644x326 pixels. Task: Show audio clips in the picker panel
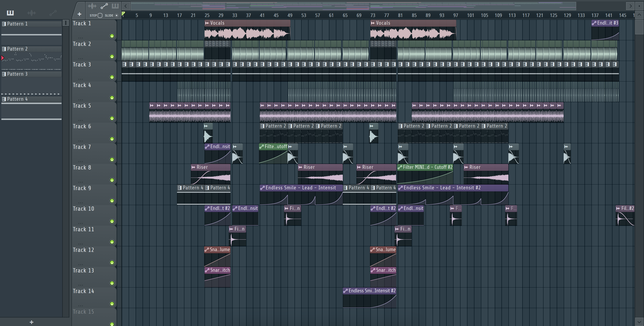[x=32, y=13]
